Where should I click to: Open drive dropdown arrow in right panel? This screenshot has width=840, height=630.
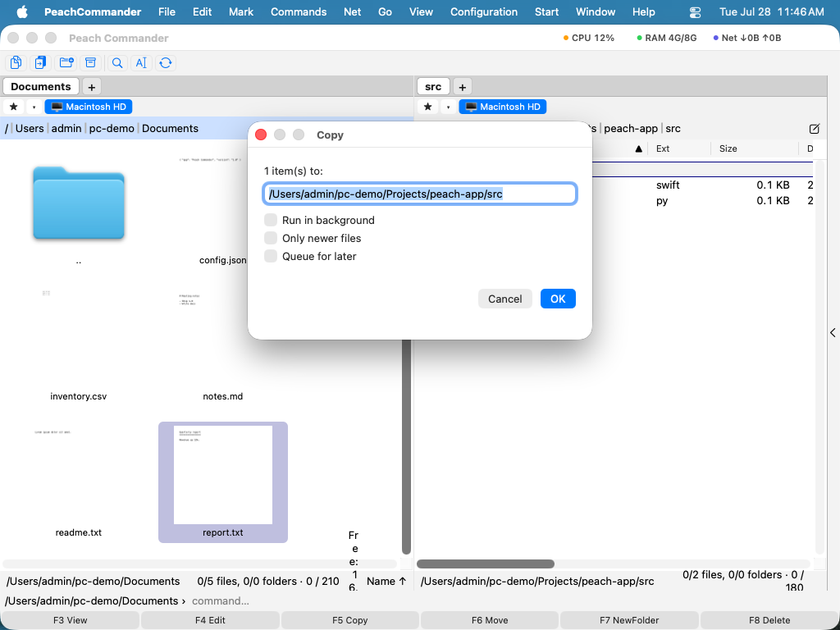point(448,107)
